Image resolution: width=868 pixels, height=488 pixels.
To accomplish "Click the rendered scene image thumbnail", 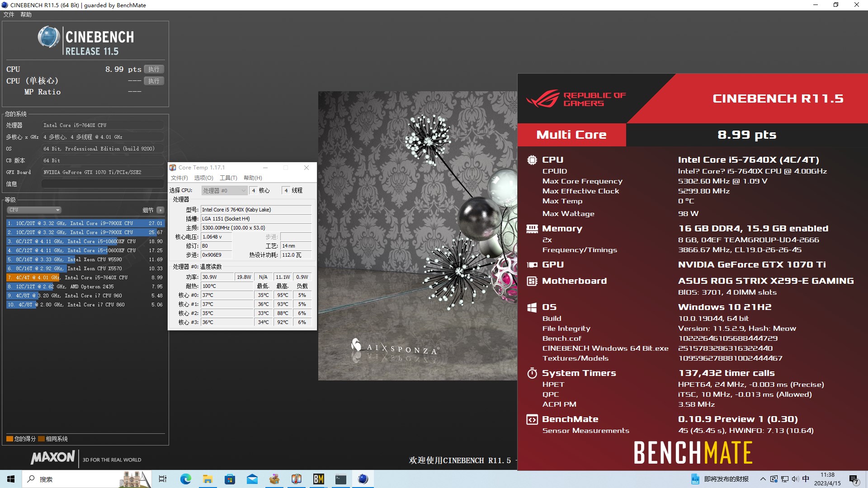I will [418, 236].
